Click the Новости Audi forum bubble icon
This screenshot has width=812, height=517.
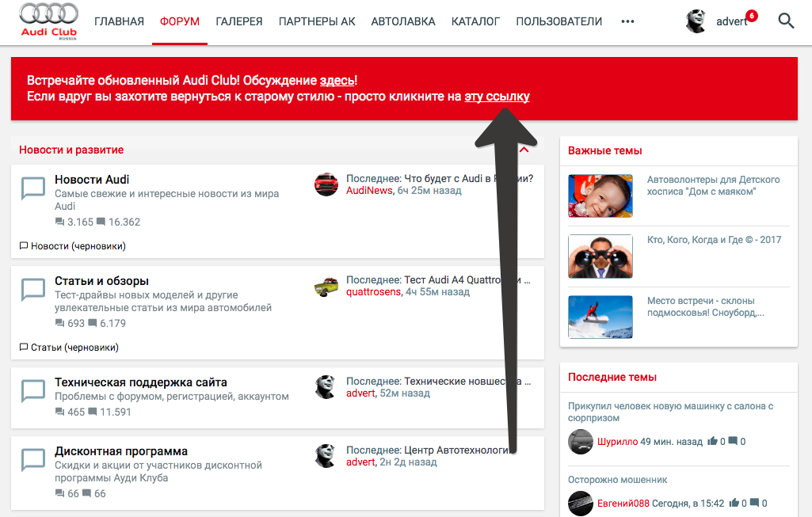click(33, 188)
